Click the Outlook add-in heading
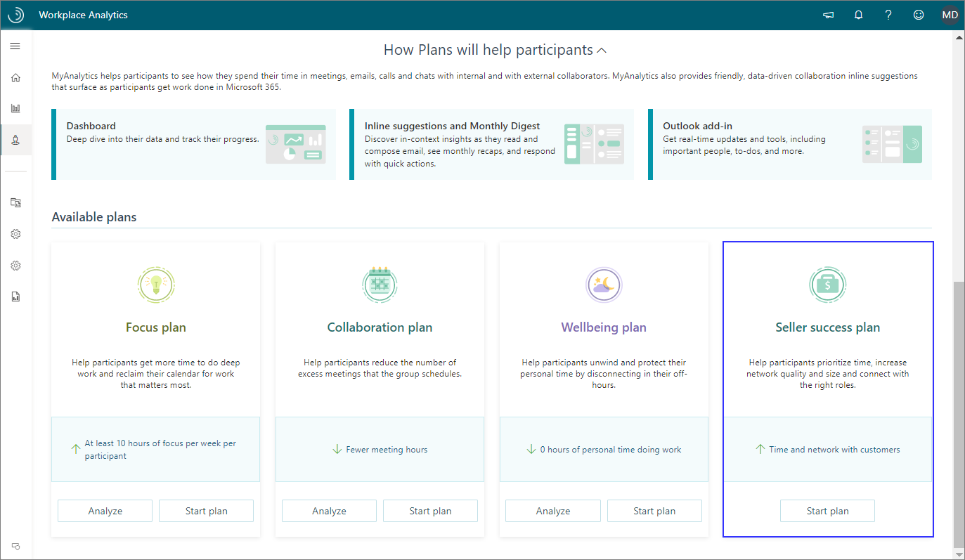This screenshot has height=560, width=965. coord(698,126)
